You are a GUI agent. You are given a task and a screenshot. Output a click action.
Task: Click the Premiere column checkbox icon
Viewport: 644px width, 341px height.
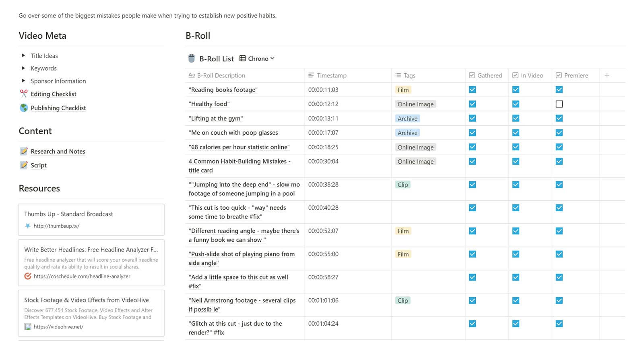point(559,75)
